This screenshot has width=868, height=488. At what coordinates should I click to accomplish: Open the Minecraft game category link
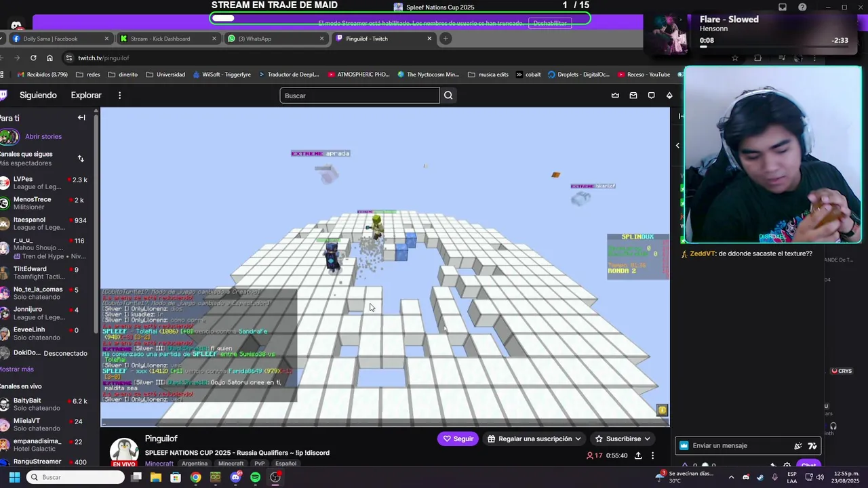(159, 464)
